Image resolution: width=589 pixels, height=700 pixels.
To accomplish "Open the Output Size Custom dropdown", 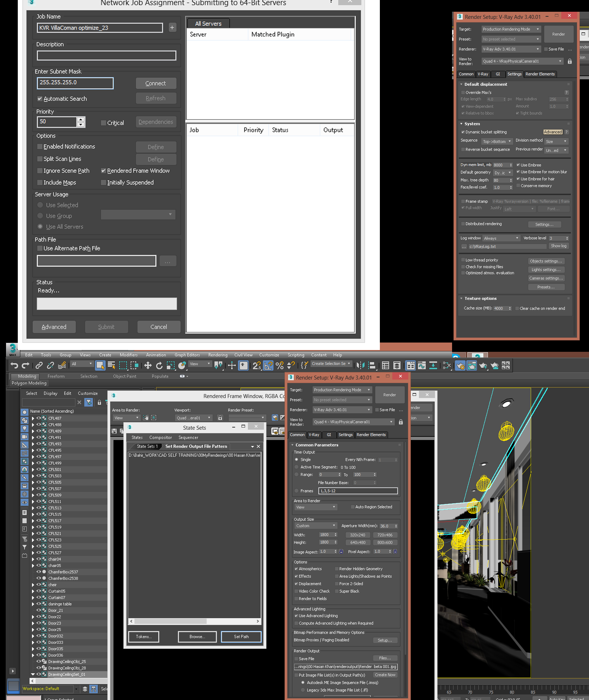I will [315, 526].
